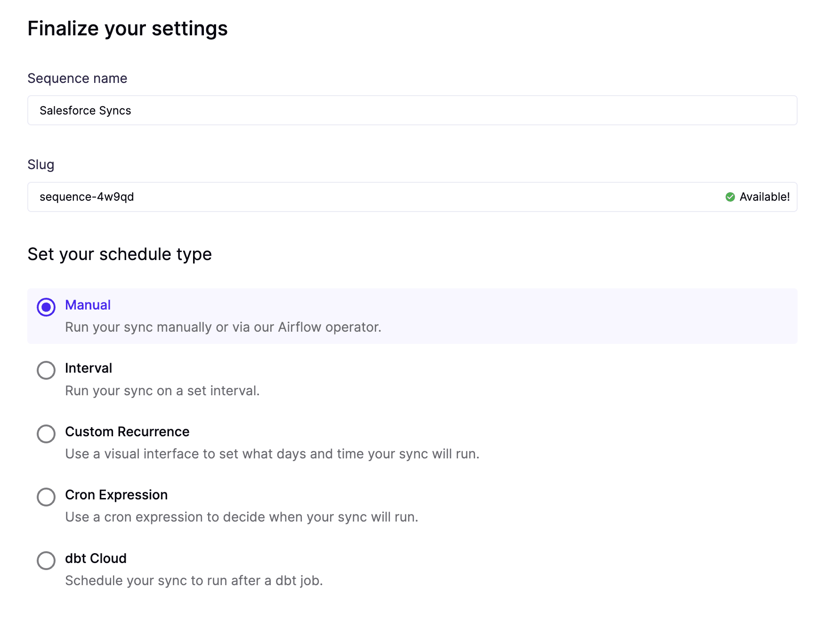Select the Interval radio button

click(x=46, y=370)
